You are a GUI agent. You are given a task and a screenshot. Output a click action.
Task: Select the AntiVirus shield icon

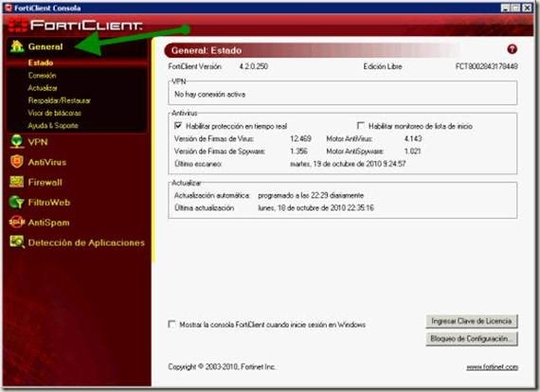point(16,161)
